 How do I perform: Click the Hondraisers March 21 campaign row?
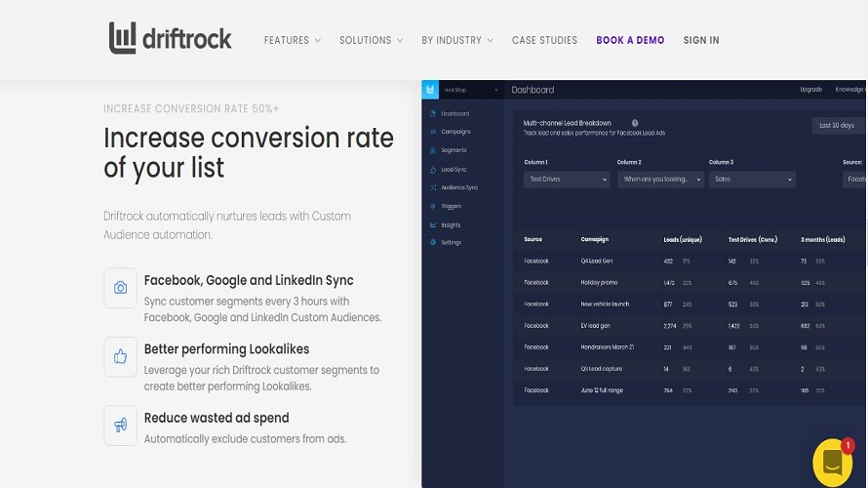[690, 347]
